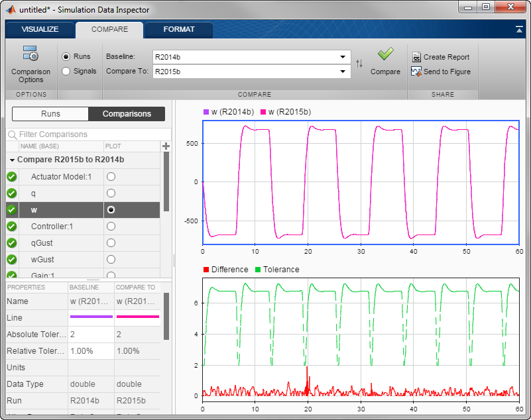Click the Create Report icon
The height and width of the screenshot is (420, 531).
(x=416, y=57)
